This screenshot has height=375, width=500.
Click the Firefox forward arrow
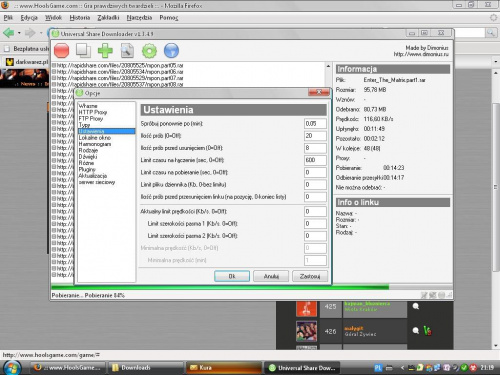tap(30, 33)
